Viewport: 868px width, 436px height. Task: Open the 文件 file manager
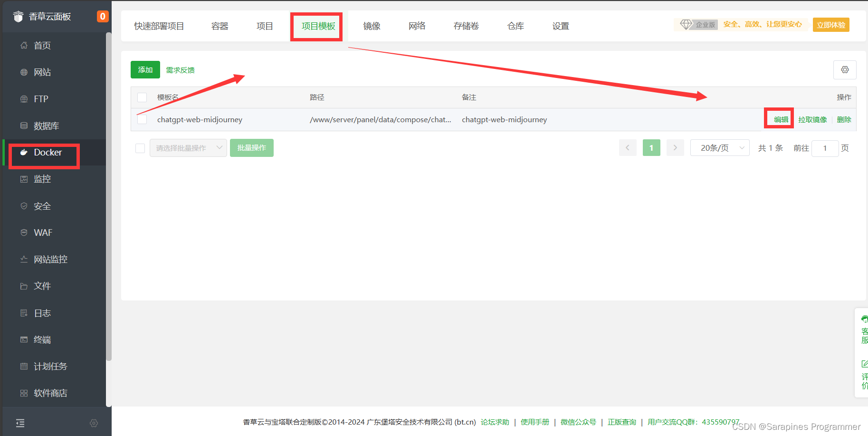42,286
